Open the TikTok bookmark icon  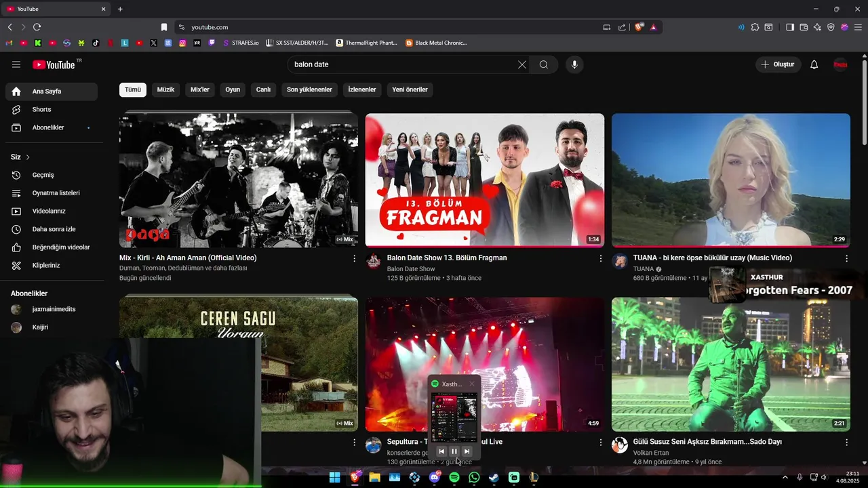coord(96,43)
